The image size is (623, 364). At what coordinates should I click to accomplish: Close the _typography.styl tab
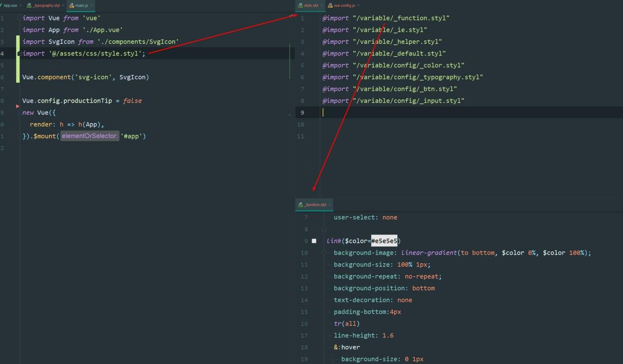point(63,5)
